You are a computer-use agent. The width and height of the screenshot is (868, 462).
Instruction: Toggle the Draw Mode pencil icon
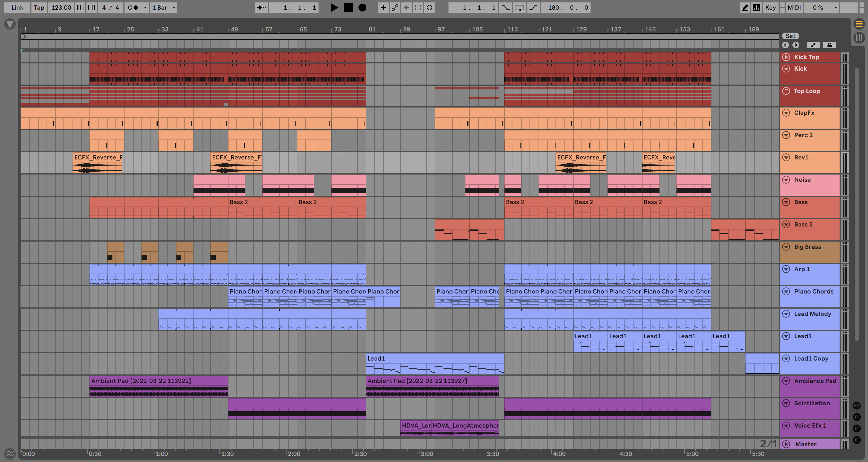745,8
